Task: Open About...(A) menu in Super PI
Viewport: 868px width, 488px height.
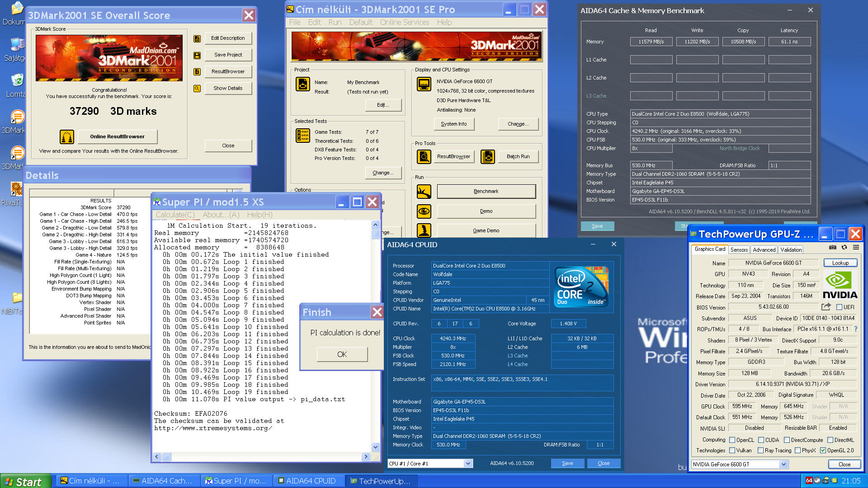Action: click(221, 215)
